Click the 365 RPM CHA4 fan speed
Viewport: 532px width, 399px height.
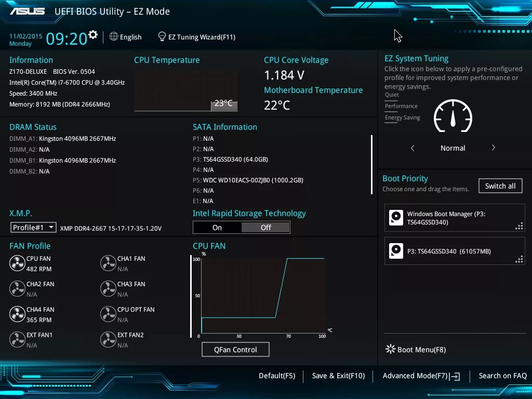click(x=38, y=320)
